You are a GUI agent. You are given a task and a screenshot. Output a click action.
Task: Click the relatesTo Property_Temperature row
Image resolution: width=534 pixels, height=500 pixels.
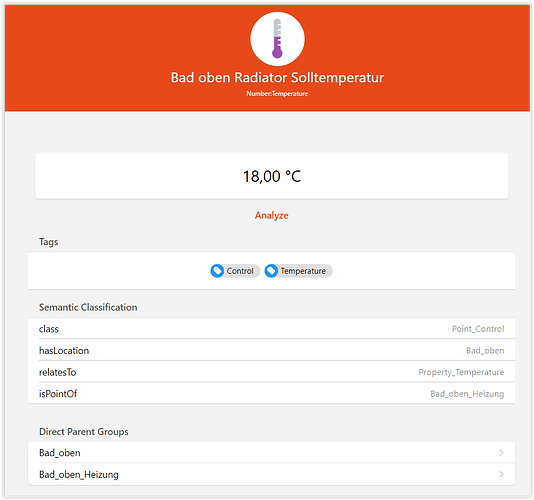271,372
